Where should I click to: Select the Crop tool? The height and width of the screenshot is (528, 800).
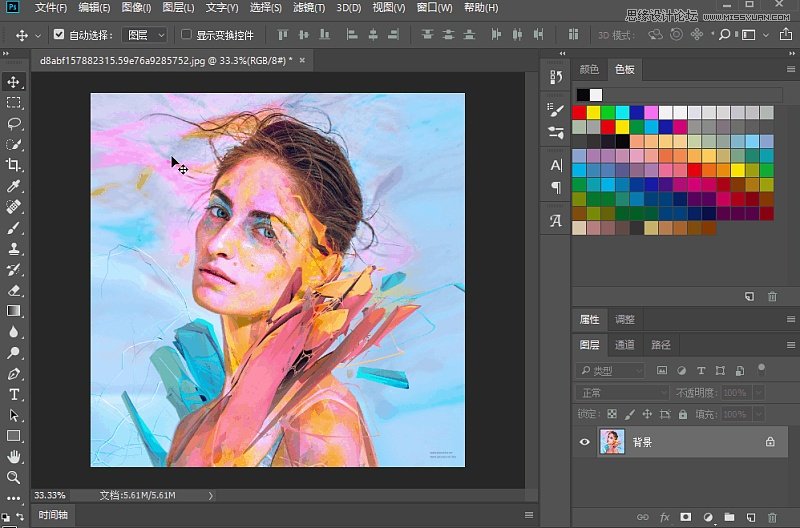click(x=14, y=166)
